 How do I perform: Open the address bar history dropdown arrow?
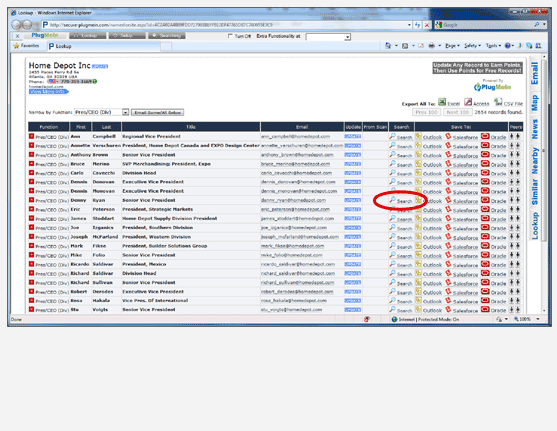409,25
